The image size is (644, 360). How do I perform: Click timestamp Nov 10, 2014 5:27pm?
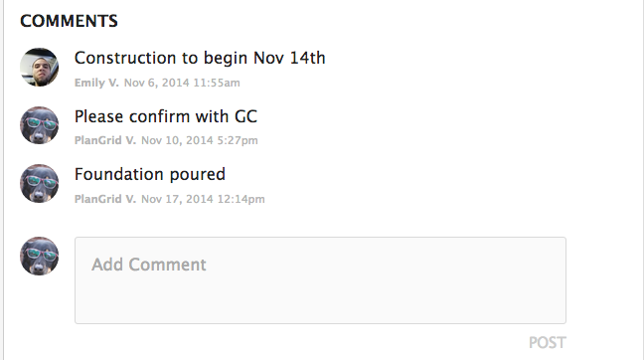[200, 140]
